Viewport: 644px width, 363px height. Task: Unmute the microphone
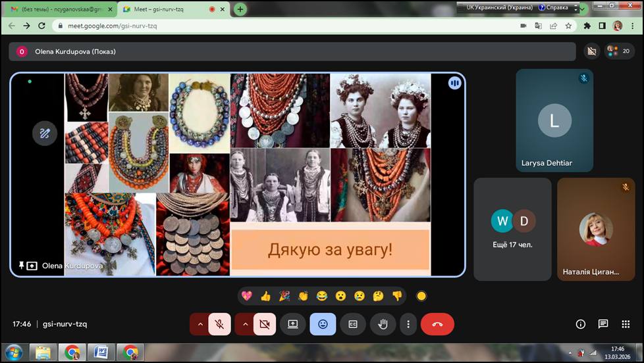tap(219, 324)
